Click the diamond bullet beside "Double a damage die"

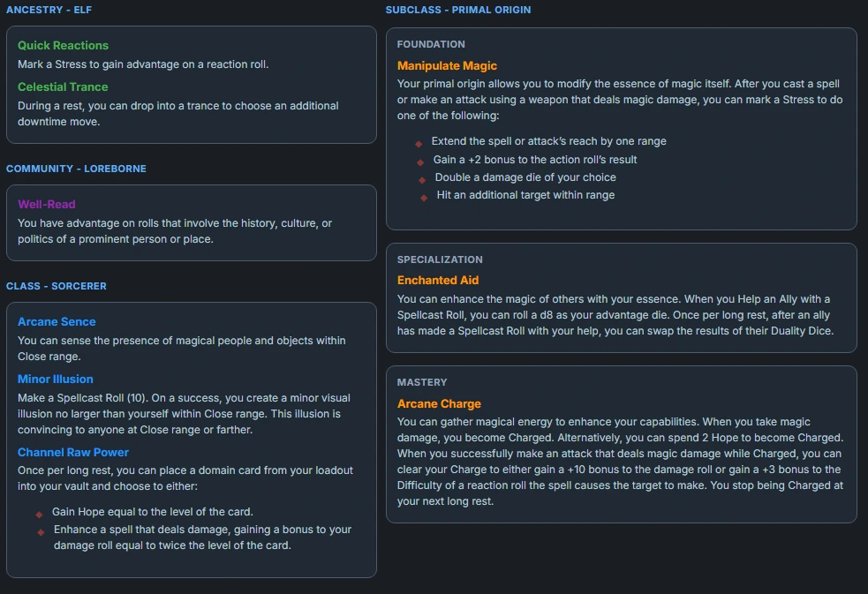pyautogui.click(x=422, y=179)
